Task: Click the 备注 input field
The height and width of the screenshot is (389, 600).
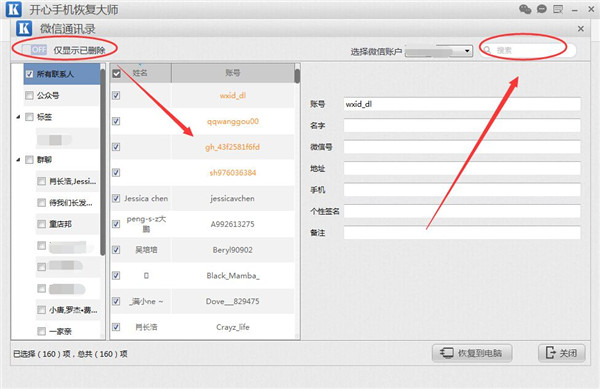Action: (x=462, y=233)
